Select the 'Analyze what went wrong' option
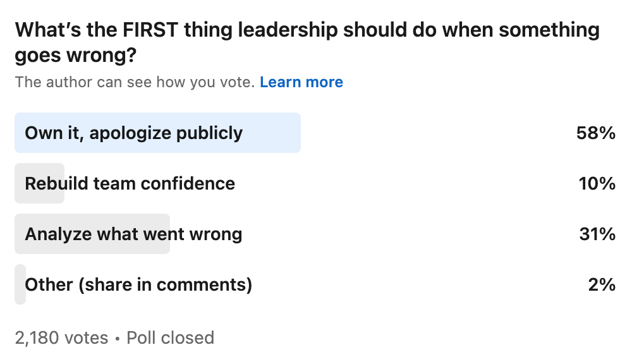 coord(315,234)
